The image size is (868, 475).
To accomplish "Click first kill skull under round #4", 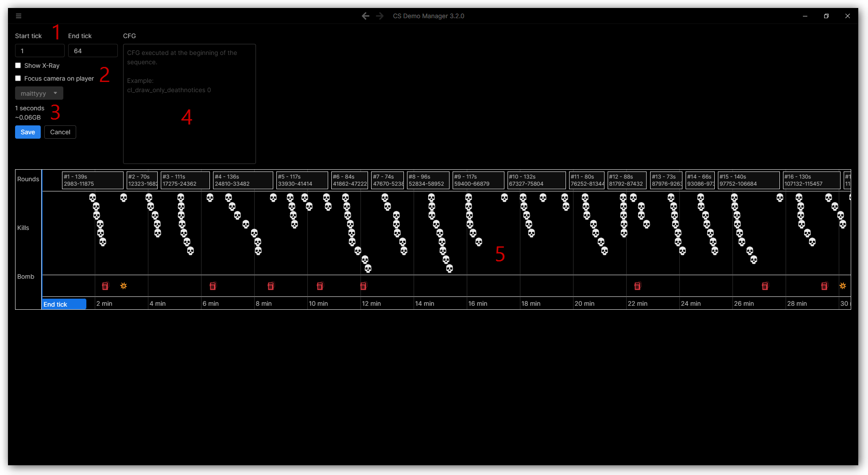I will coord(229,198).
